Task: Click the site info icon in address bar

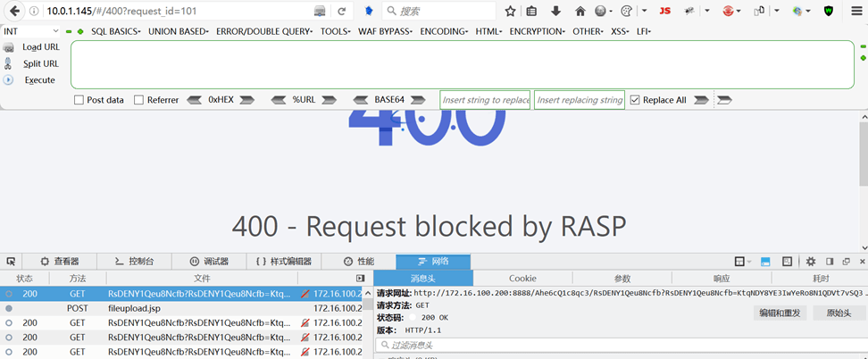Action: pyautogui.click(x=34, y=11)
